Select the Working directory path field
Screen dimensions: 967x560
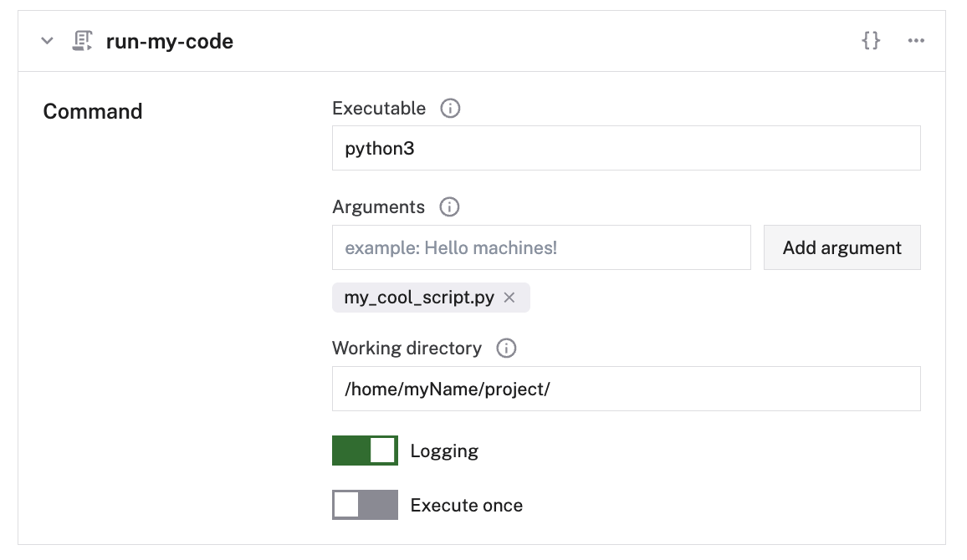point(626,389)
